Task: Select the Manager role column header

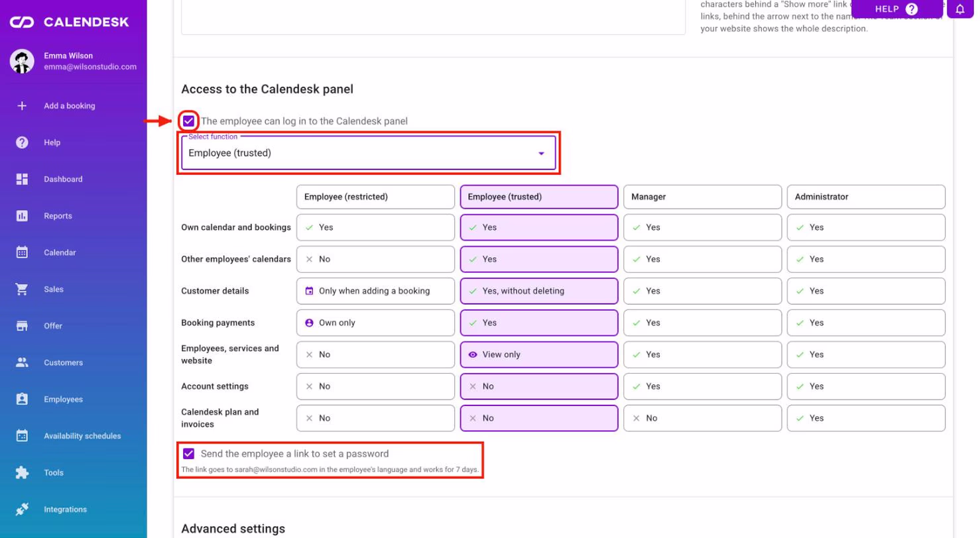Action: [703, 197]
